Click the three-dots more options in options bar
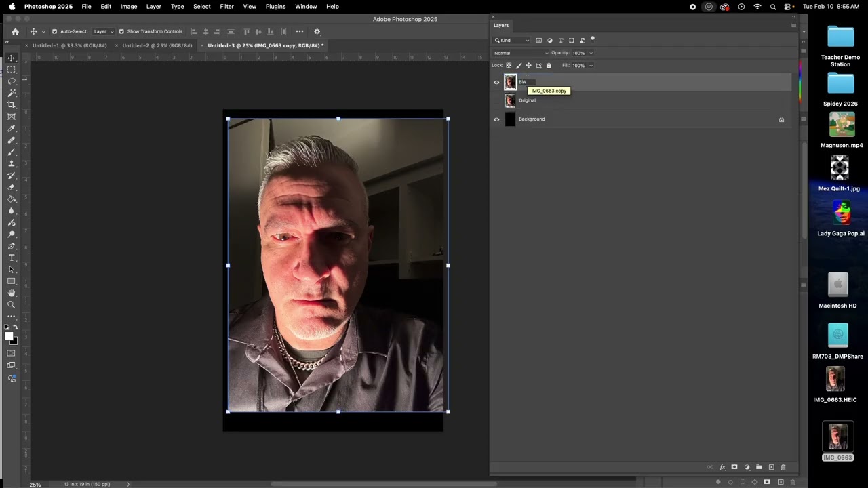This screenshot has height=488, width=868. pos(300,31)
